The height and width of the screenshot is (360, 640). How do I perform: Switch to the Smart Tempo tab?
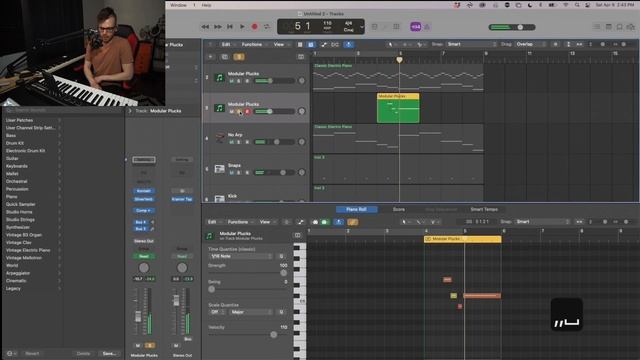pyautogui.click(x=484, y=209)
